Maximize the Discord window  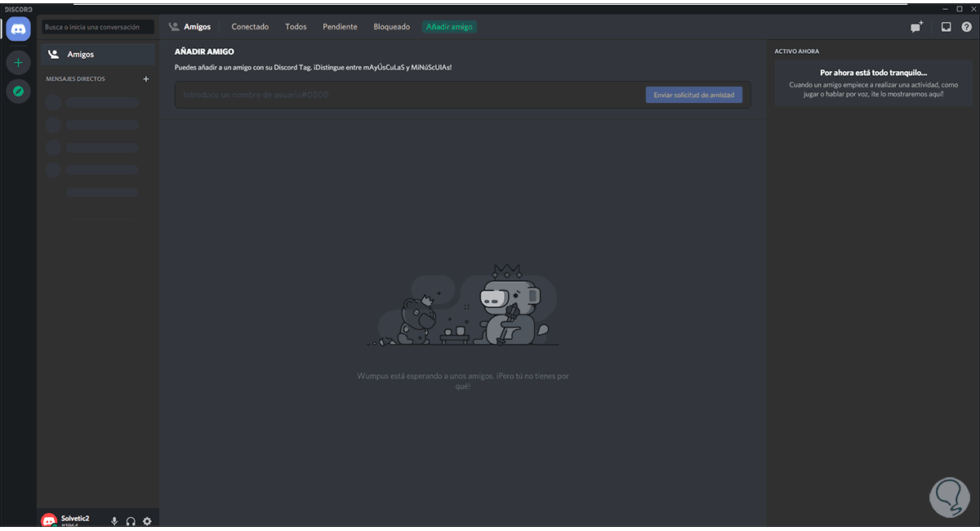[x=959, y=7]
